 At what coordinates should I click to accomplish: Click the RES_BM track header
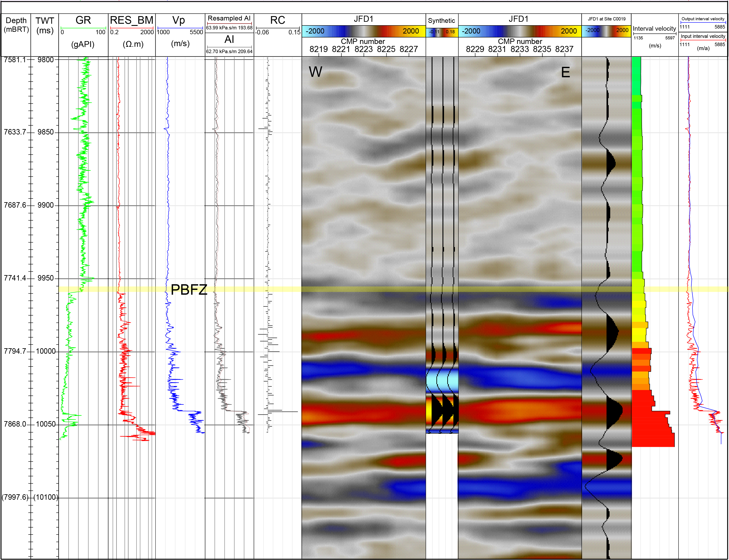[x=132, y=20]
